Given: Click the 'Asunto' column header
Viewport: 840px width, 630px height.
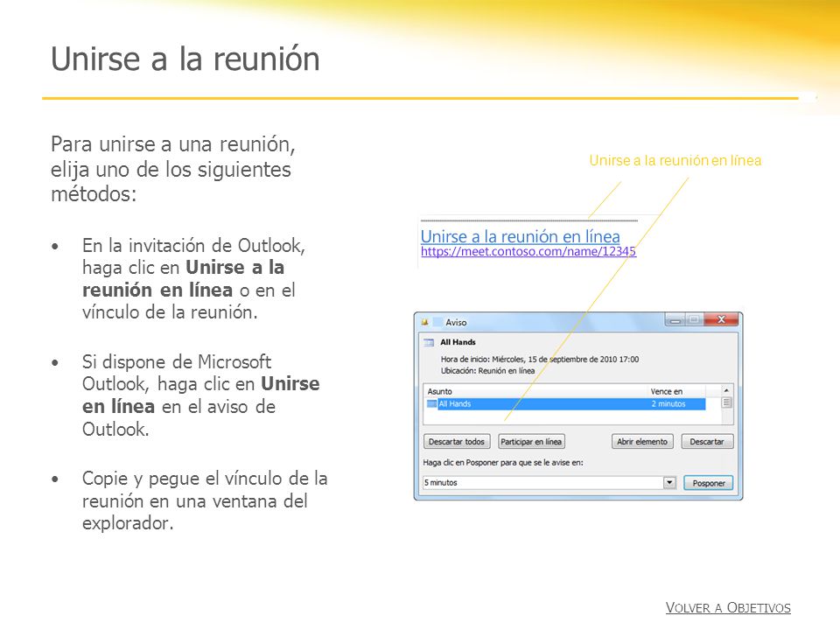Looking at the screenshot, I should (440, 392).
